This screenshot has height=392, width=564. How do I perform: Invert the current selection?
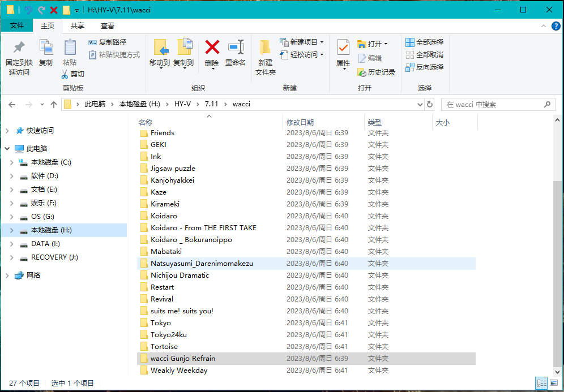(425, 67)
